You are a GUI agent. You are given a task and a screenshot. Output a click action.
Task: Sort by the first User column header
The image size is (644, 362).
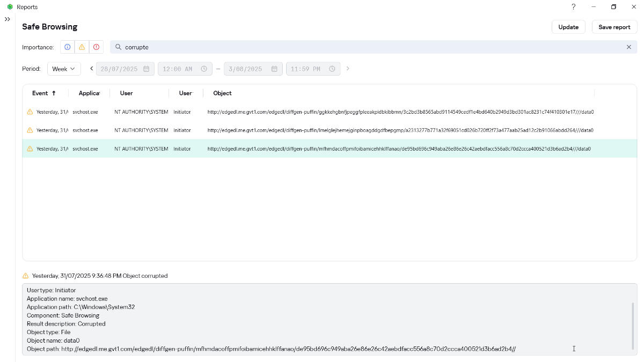pos(127,93)
